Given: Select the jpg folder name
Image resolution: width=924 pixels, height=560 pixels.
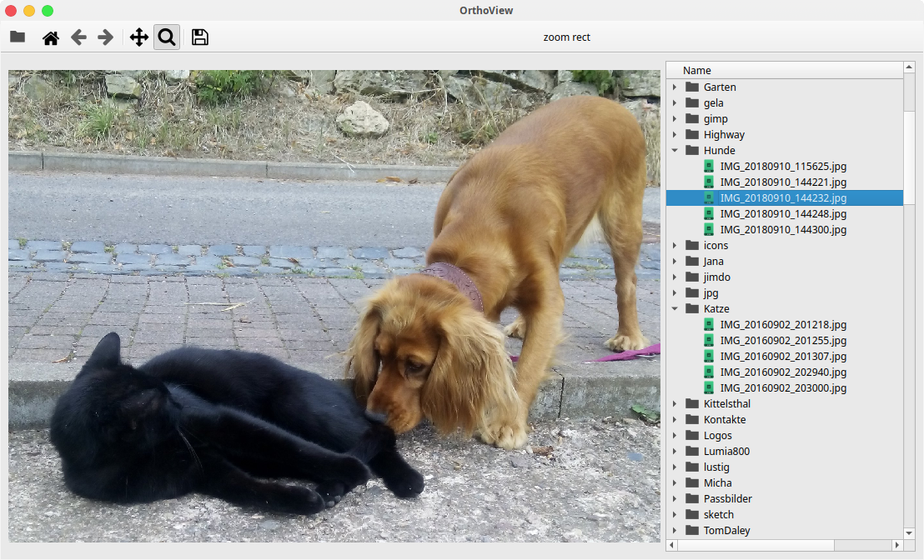Looking at the screenshot, I should pyautogui.click(x=711, y=293).
